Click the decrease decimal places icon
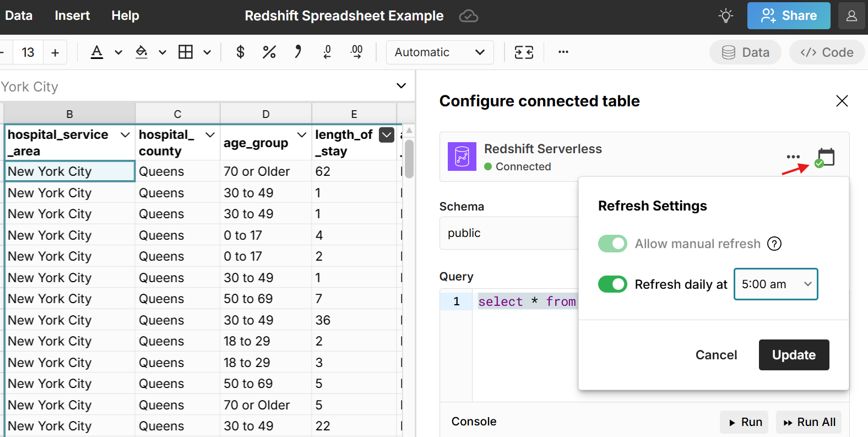Viewport: 868px width, 437px height. [327, 52]
